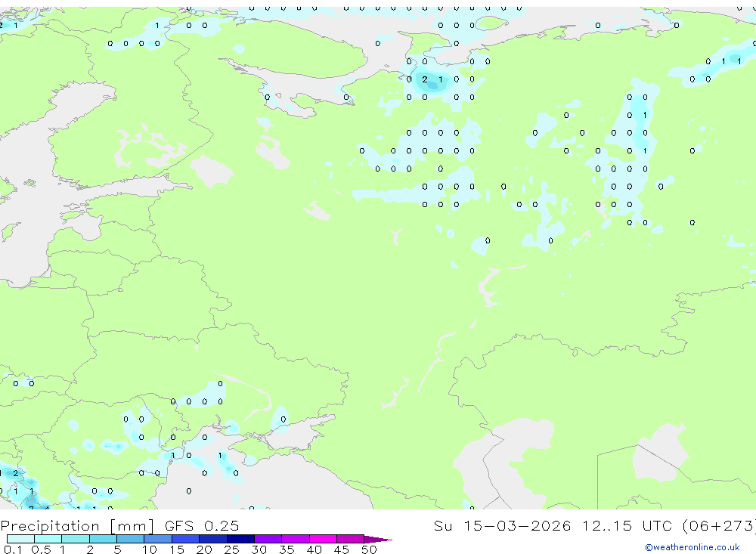Select the '45' legend scale label
Screen dimensions: 756x554
click(342, 549)
